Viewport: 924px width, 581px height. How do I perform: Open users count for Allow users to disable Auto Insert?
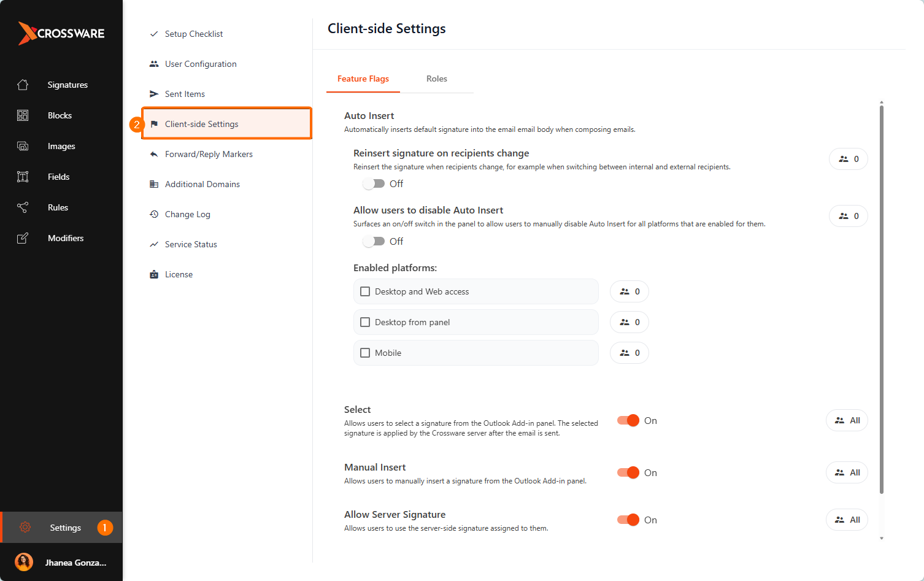[849, 216]
